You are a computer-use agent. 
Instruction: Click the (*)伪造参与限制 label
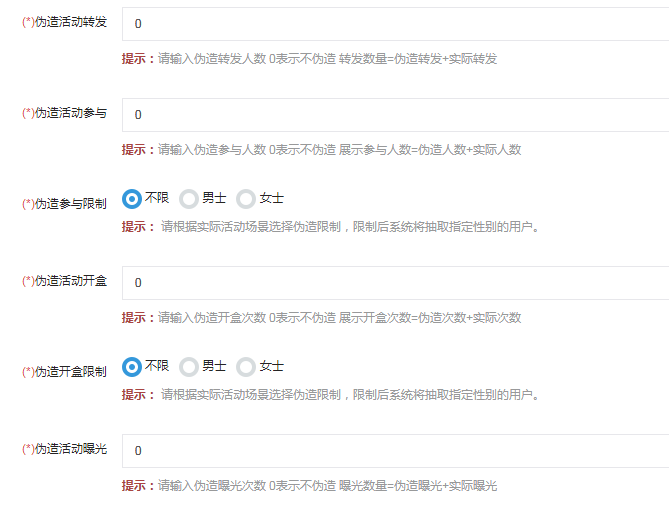tap(64, 204)
